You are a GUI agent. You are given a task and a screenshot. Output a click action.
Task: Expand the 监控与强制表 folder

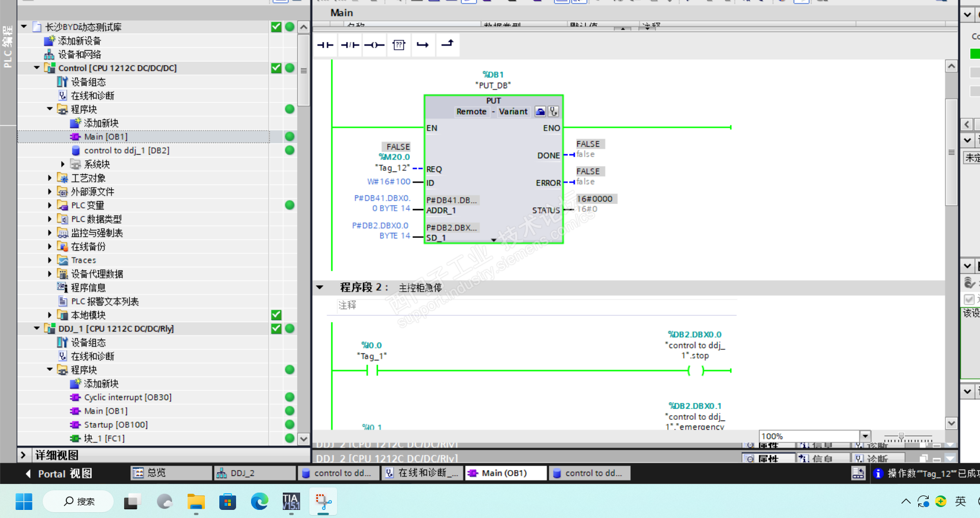pyautogui.click(x=50, y=233)
